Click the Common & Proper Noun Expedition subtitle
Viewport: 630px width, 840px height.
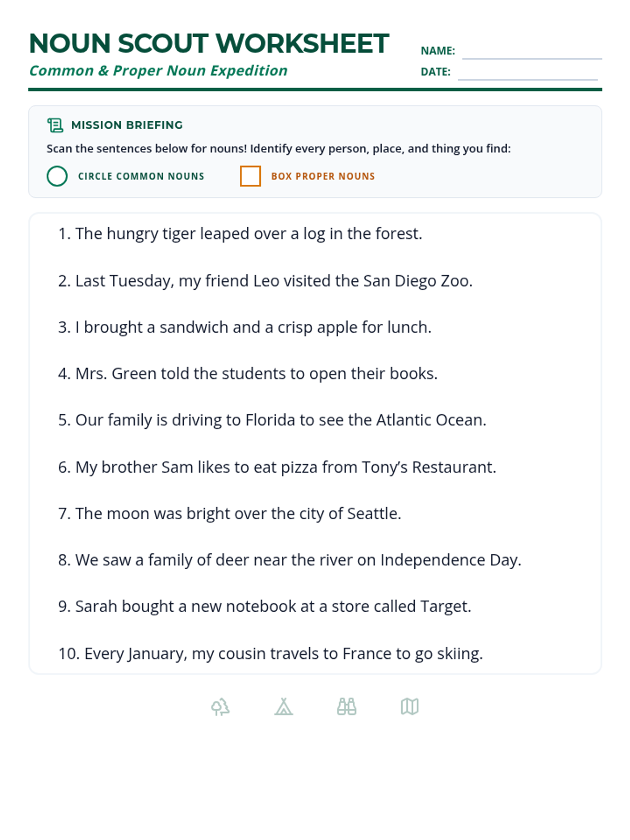(158, 70)
